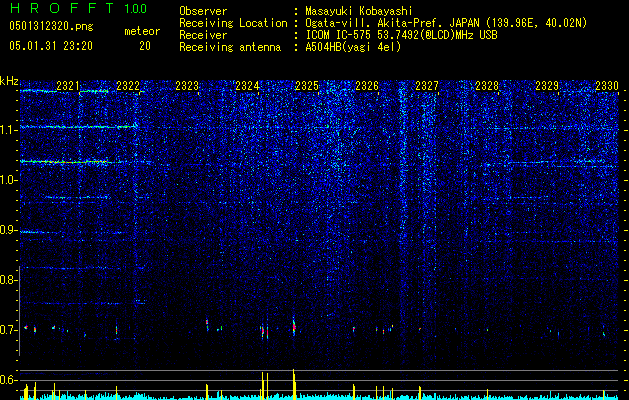Click the HROFFT 1.0.0 title text
The height and width of the screenshot is (400, 629).
79,8
